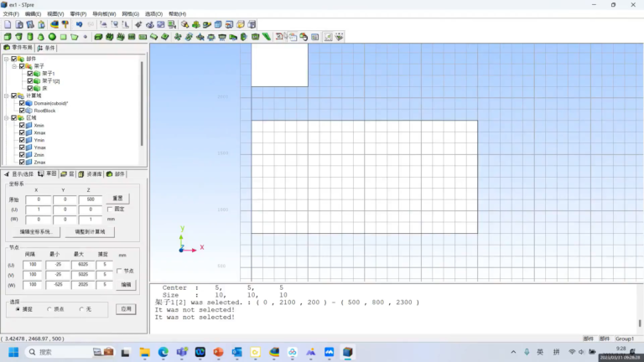Open the 网格(G) menu

click(131, 14)
